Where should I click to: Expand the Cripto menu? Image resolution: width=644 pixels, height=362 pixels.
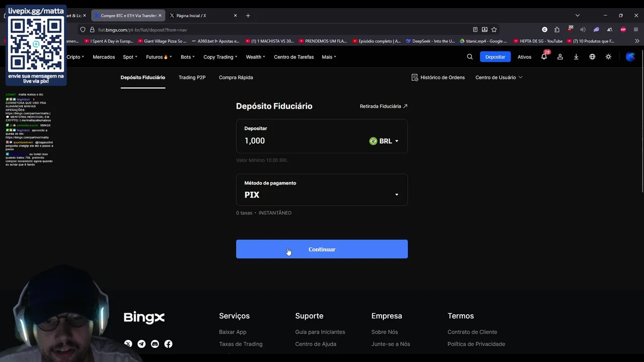[x=75, y=57]
